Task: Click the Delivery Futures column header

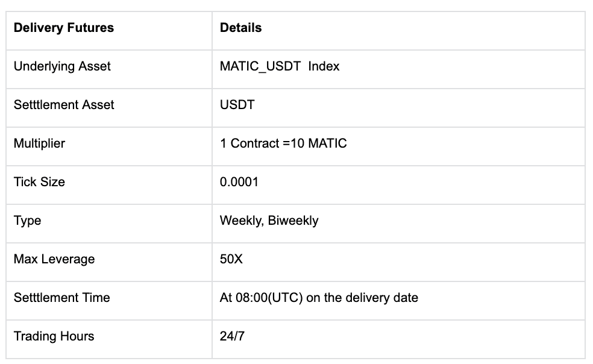Action: 64,28
